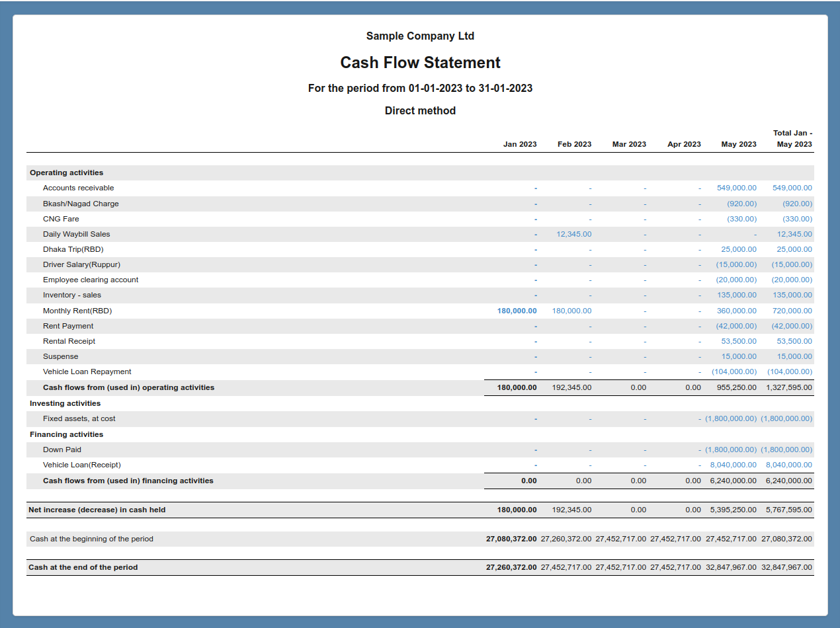The height and width of the screenshot is (628, 840).
Task: Open the Monthly Rent(RBD) Jan 2023 amount
Action: (x=517, y=311)
